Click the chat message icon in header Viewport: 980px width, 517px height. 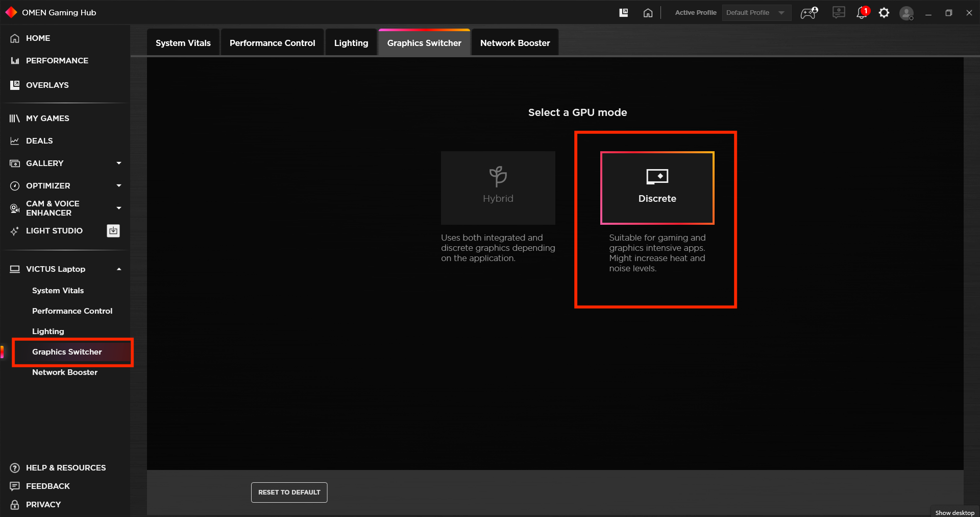click(839, 12)
